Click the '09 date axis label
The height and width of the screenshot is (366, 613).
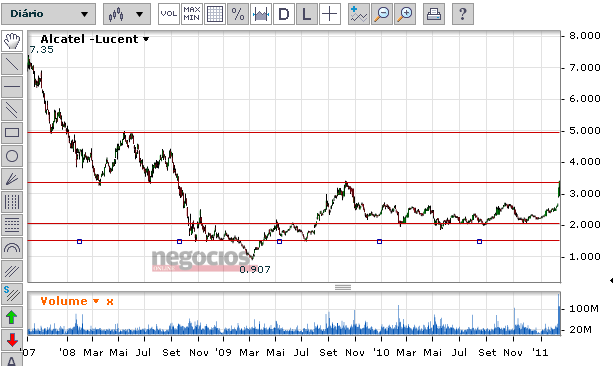coord(224,353)
